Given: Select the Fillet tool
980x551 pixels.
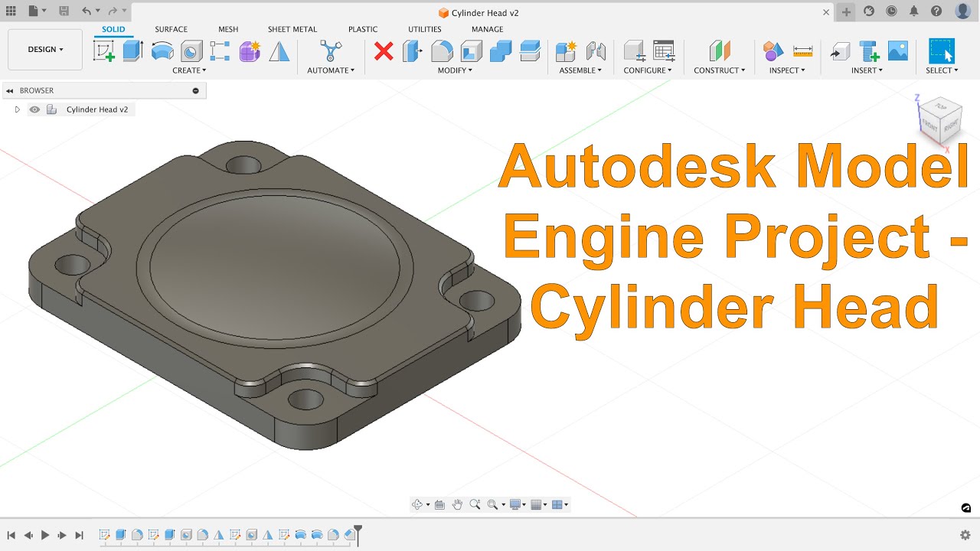Looking at the screenshot, I should point(442,51).
